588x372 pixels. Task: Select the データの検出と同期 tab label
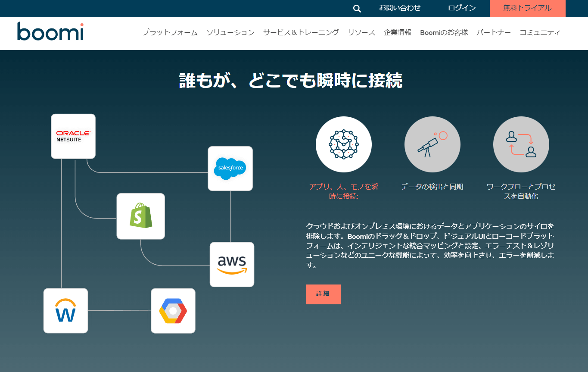click(432, 187)
